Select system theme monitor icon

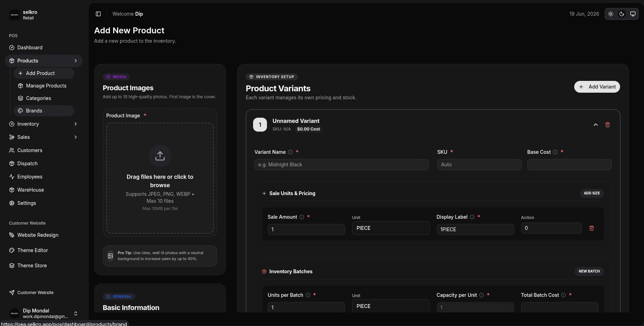(633, 14)
